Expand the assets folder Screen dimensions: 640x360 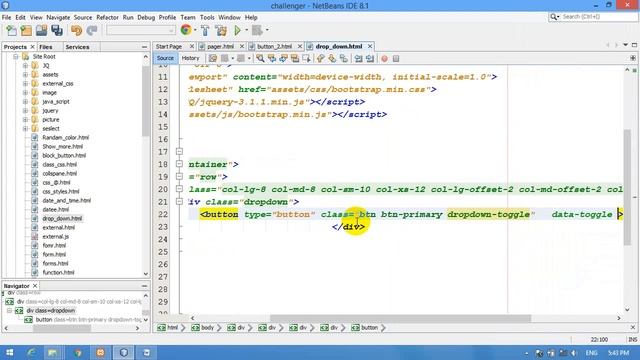click(x=25, y=75)
